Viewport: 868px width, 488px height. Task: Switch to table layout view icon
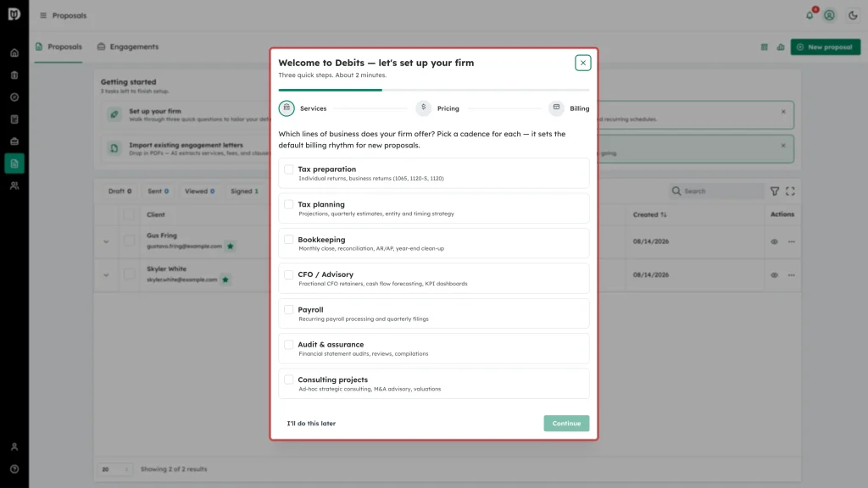(765, 47)
